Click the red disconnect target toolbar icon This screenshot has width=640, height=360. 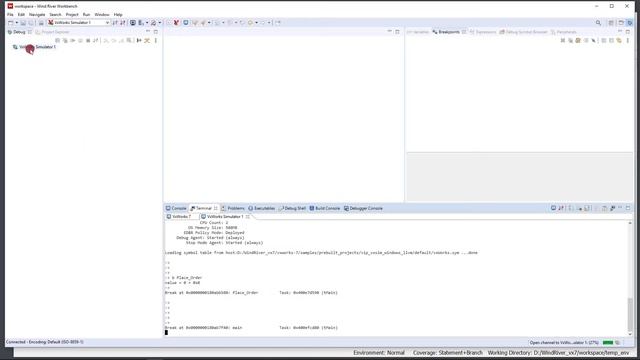(176, 22)
